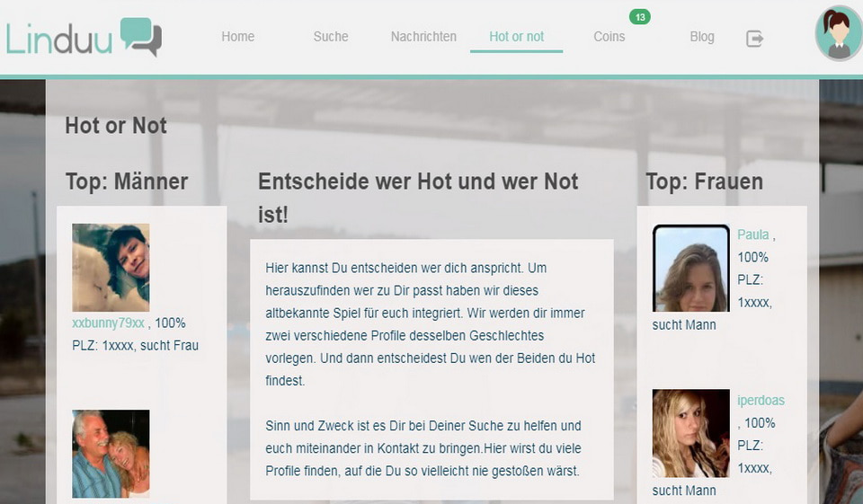The image size is (863, 504).
Task: Click the Linduu wordmark text
Action: [59, 39]
